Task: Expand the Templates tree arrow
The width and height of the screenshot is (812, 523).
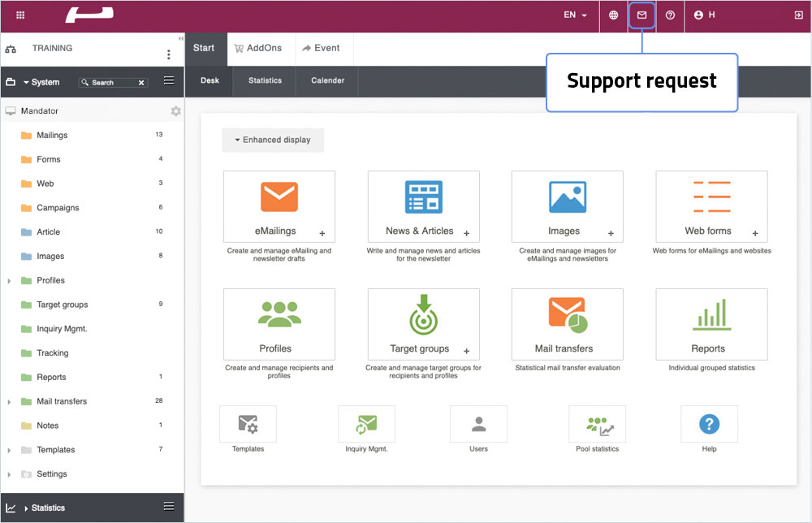Action: [x=9, y=450]
